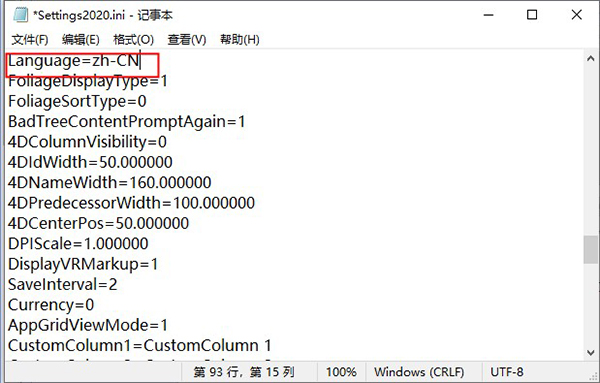Image resolution: width=600 pixels, height=383 pixels.
Task: Click the 4DNameWidth=160.000000 line
Action: click(x=110, y=183)
